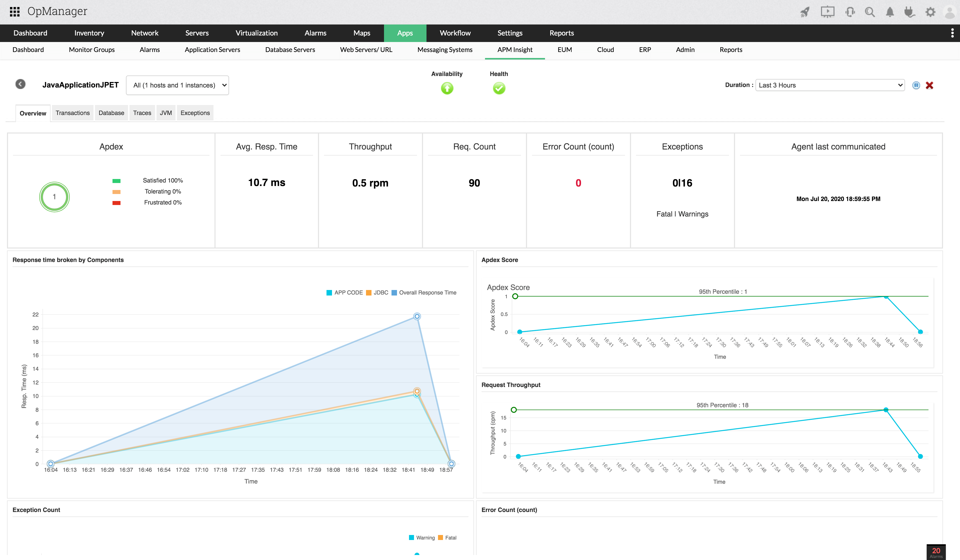Screen dimensions: 960x560
Task: Click the power plug icon
Action: [x=910, y=12]
